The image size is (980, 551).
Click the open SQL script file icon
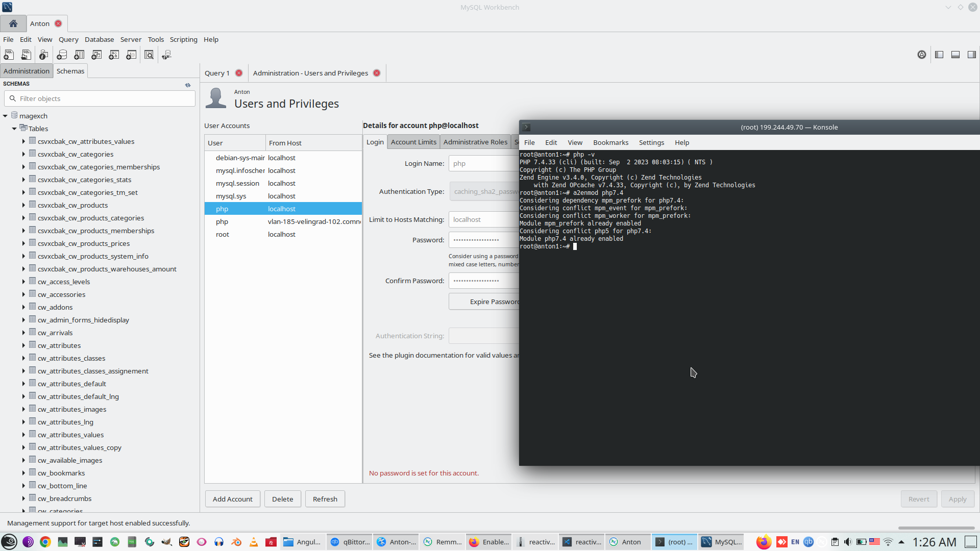click(x=26, y=55)
